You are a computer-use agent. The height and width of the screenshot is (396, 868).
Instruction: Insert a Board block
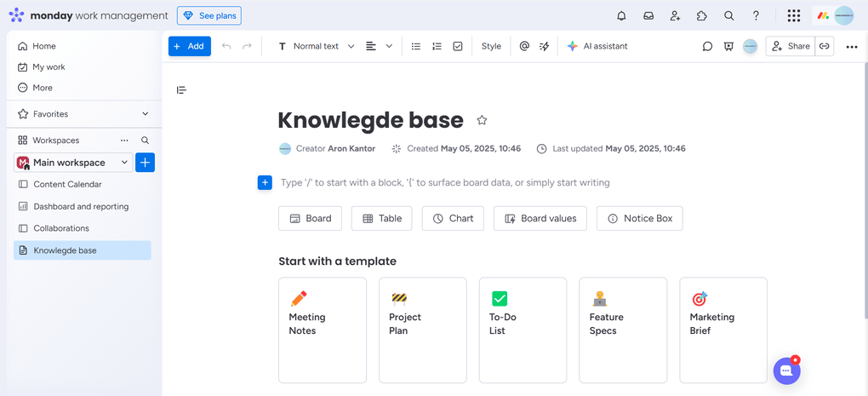[x=310, y=218]
